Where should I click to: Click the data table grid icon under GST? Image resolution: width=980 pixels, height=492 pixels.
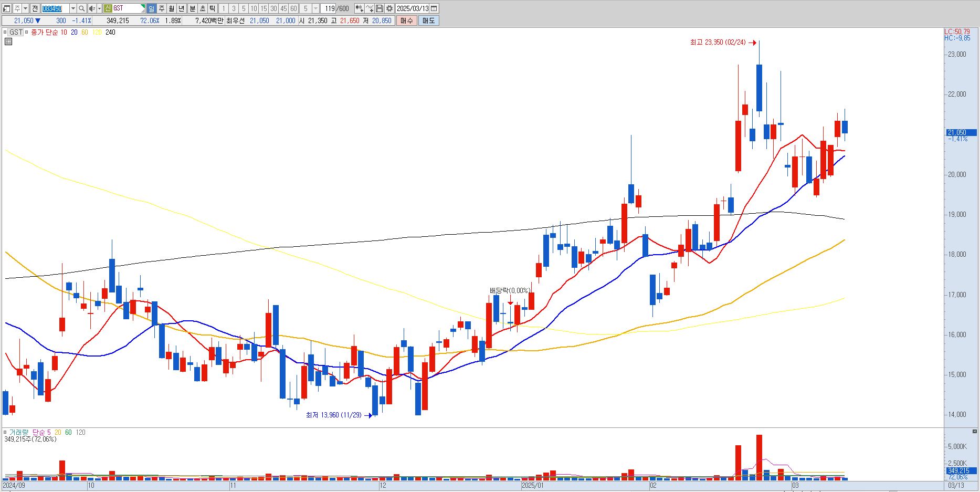[x=8, y=41]
